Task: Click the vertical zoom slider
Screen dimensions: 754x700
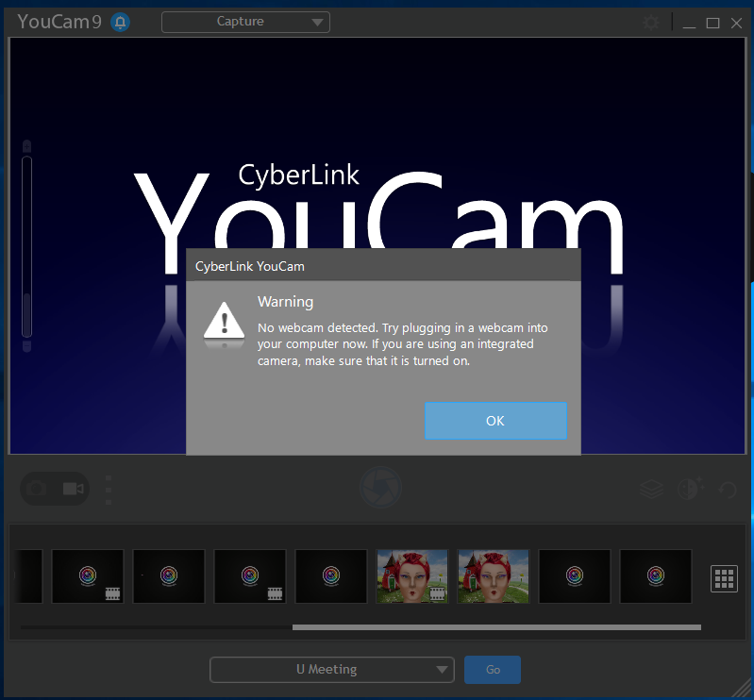Action: [x=27, y=246]
